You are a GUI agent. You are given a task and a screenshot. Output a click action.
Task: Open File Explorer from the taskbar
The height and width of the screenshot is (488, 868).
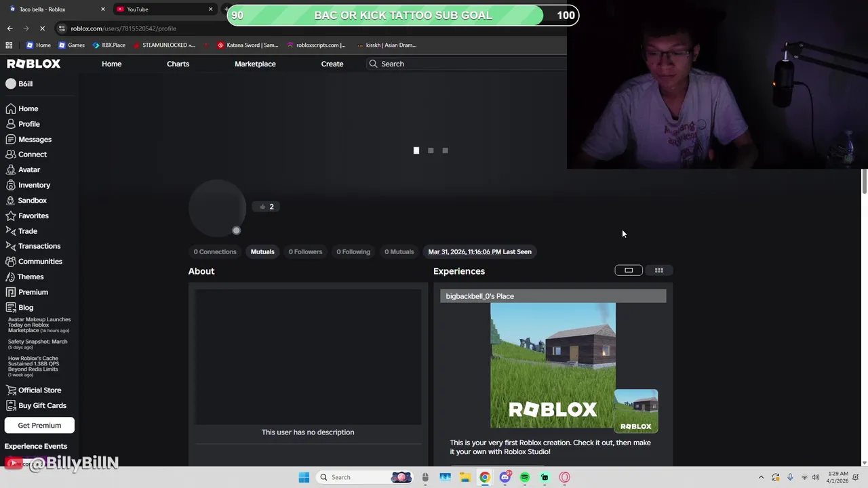point(465,477)
